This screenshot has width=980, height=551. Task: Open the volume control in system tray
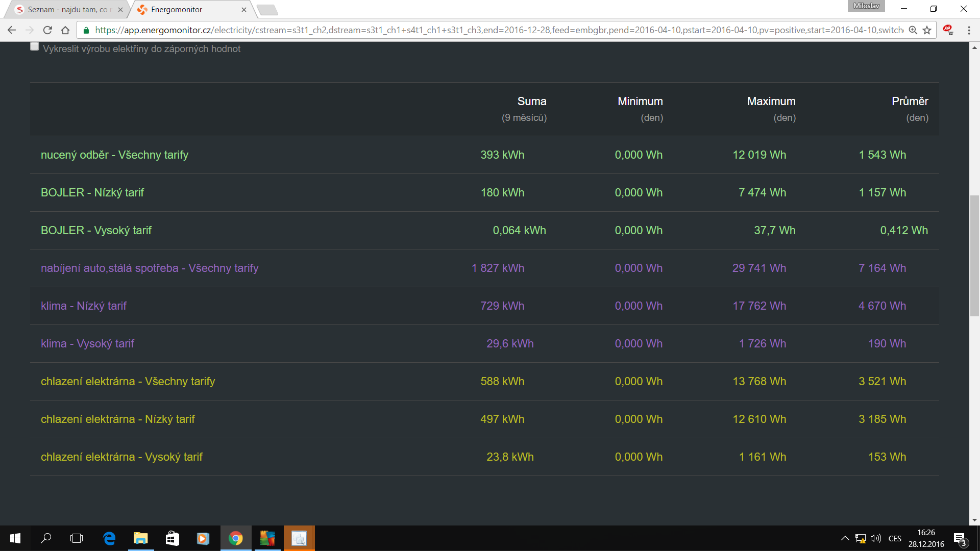(x=876, y=538)
